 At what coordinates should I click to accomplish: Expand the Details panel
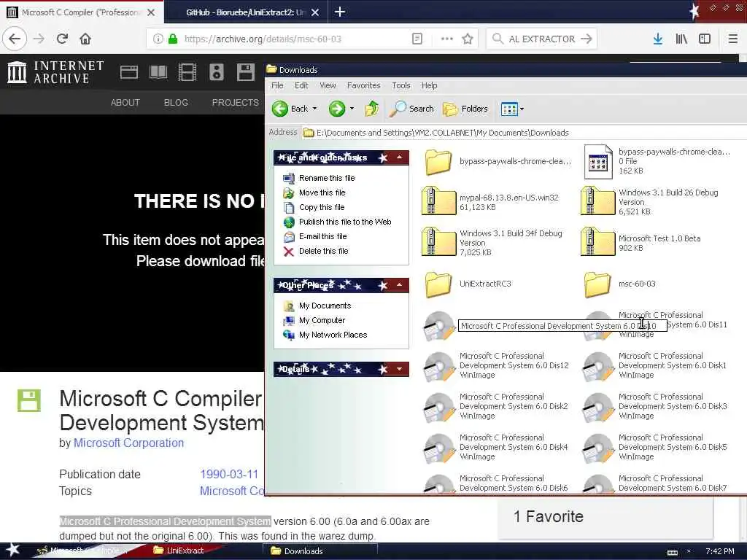pyautogui.click(x=399, y=368)
